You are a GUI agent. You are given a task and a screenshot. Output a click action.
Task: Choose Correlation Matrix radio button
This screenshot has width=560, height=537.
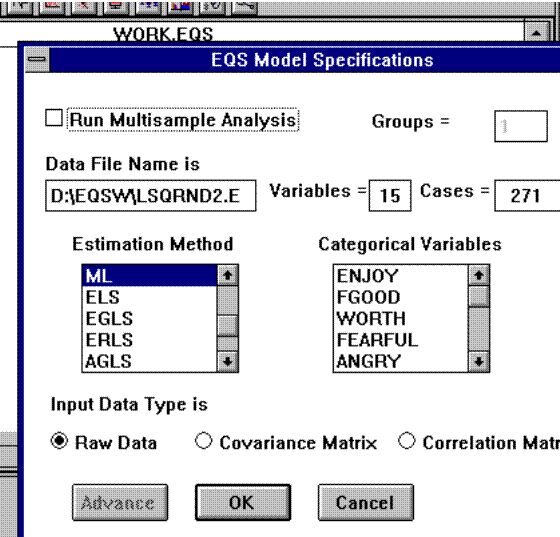407,441
